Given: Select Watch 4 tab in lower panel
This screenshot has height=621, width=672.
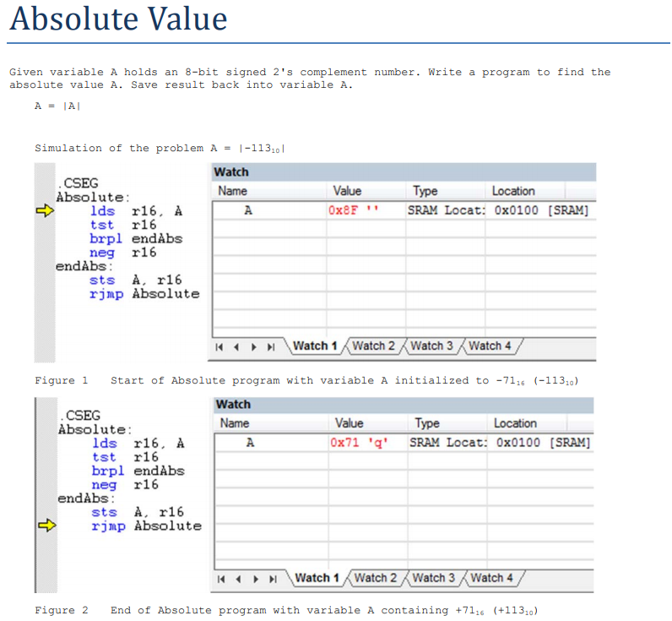Looking at the screenshot, I should click(491, 578).
